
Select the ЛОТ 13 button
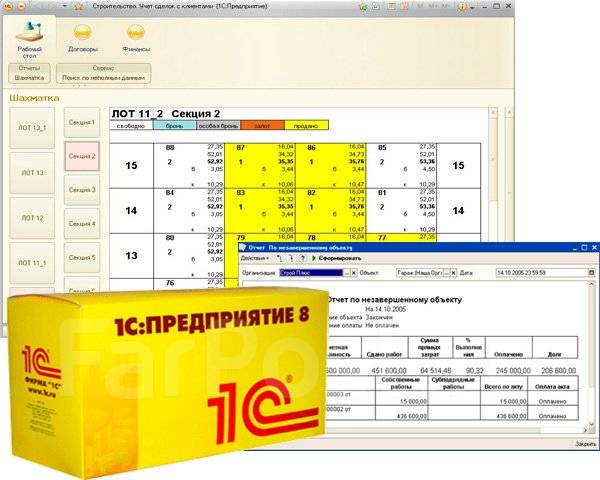pyautogui.click(x=32, y=173)
